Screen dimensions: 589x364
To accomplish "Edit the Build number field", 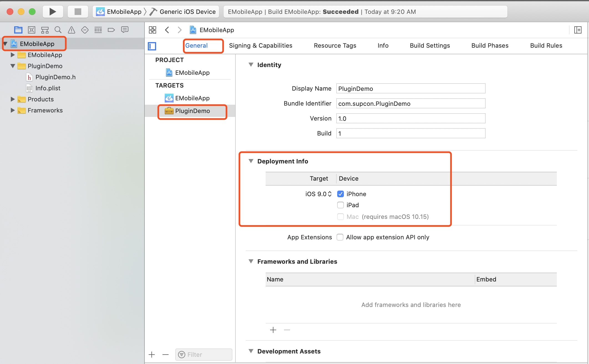I will 411,134.
